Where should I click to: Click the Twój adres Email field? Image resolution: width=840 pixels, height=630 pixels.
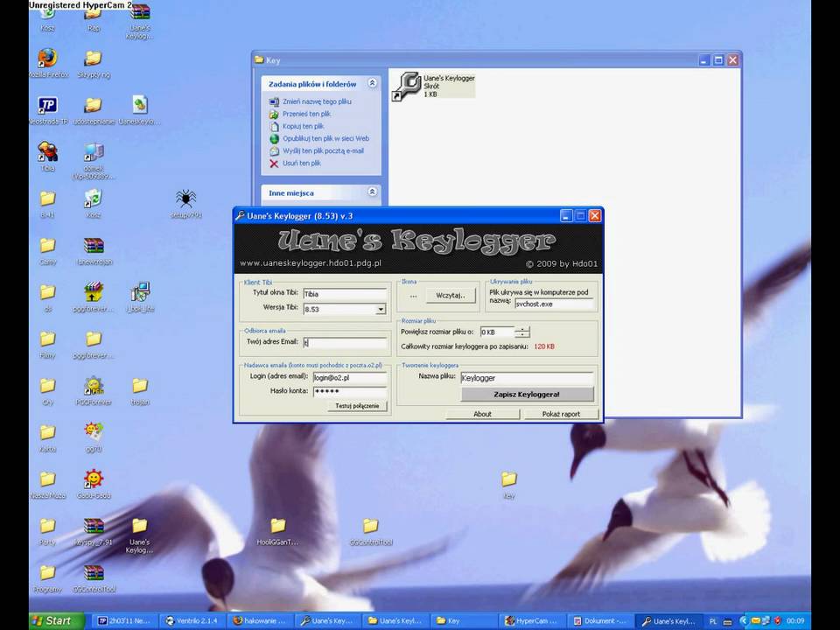coord(345,343)
